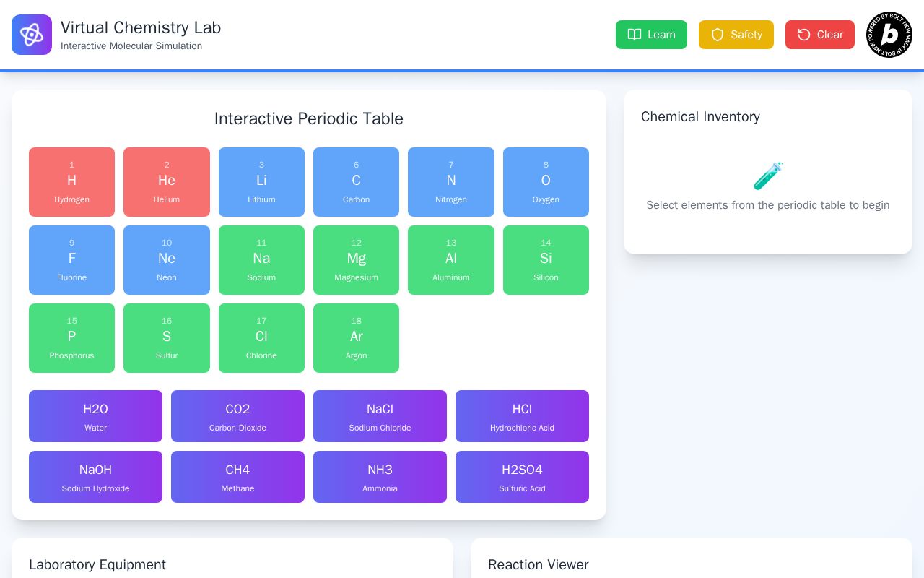
Task: Select the H2SO4 Sulfuric Acid compound
Action: (522, 477)
